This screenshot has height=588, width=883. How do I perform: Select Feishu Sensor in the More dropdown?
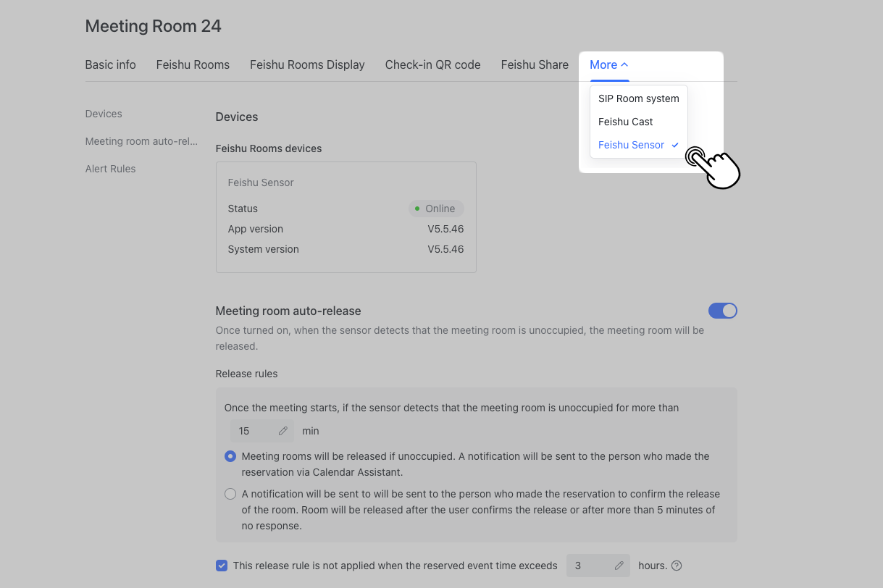[x=631, y=145]
